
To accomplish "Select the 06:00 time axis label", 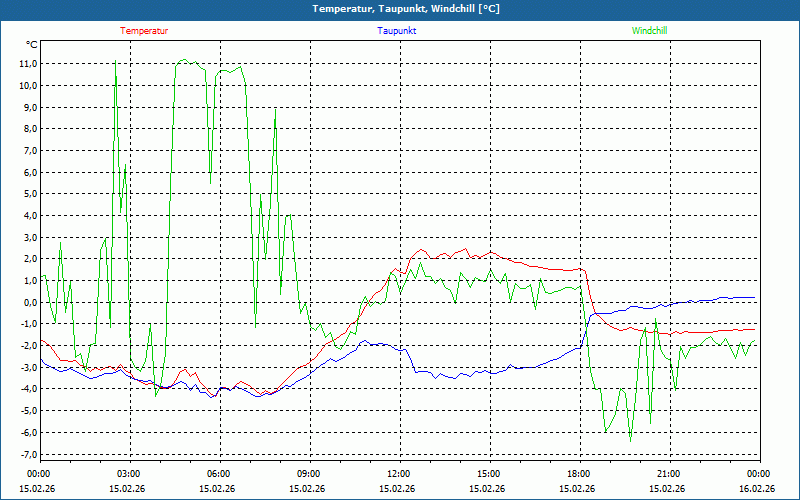I will tap(218, 474).
